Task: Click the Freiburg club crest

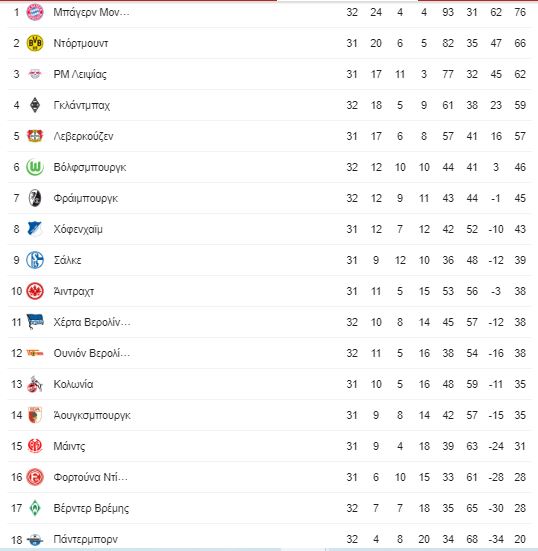Action: pyautogui.click(x=35, y=198)
